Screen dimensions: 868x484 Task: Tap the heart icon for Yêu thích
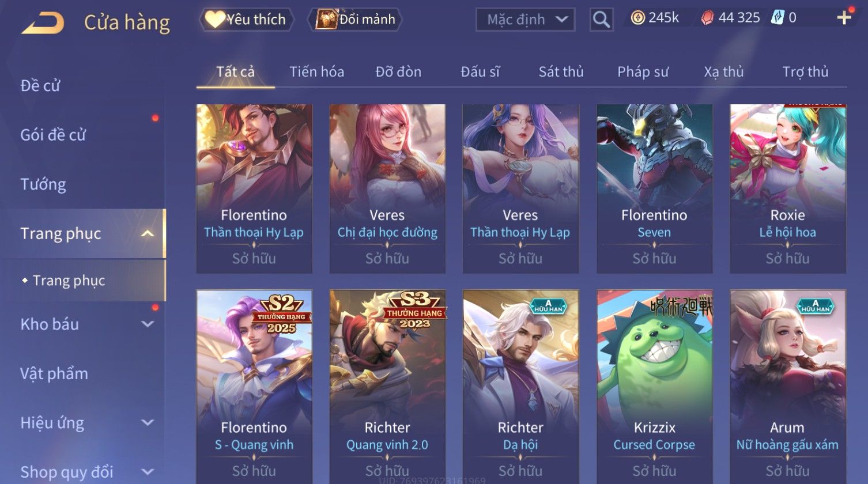pyautogui.click(x=215, y=20)
